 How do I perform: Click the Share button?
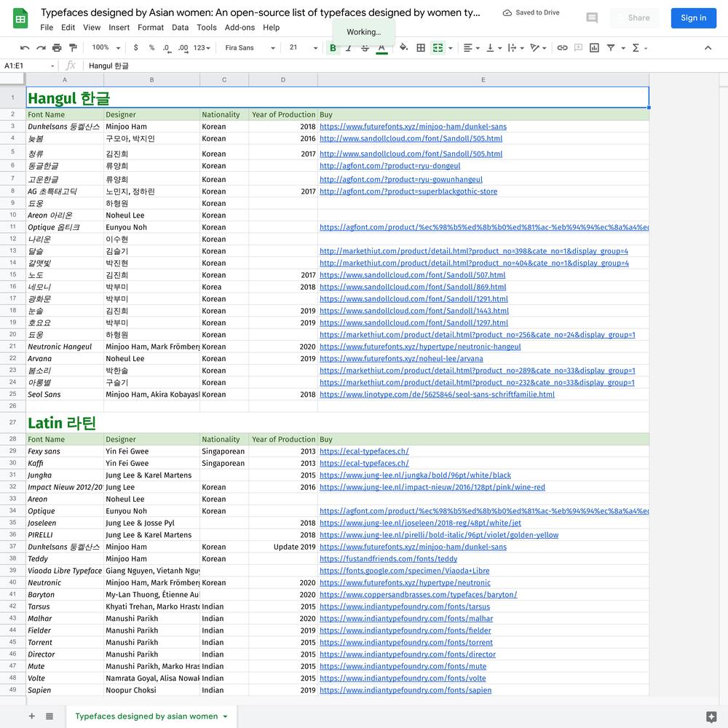click(x=635, y=18)
